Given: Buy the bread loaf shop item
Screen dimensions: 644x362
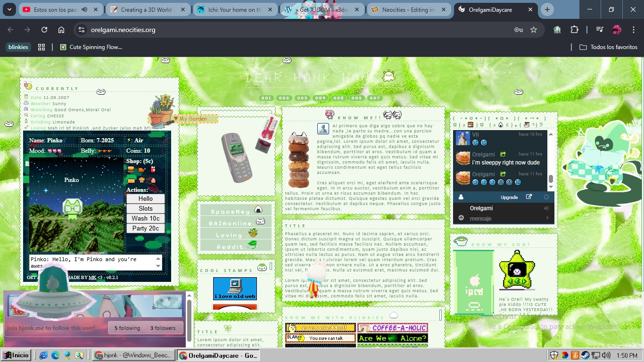Looking at the screenshot, I should [x=131, y=180].
